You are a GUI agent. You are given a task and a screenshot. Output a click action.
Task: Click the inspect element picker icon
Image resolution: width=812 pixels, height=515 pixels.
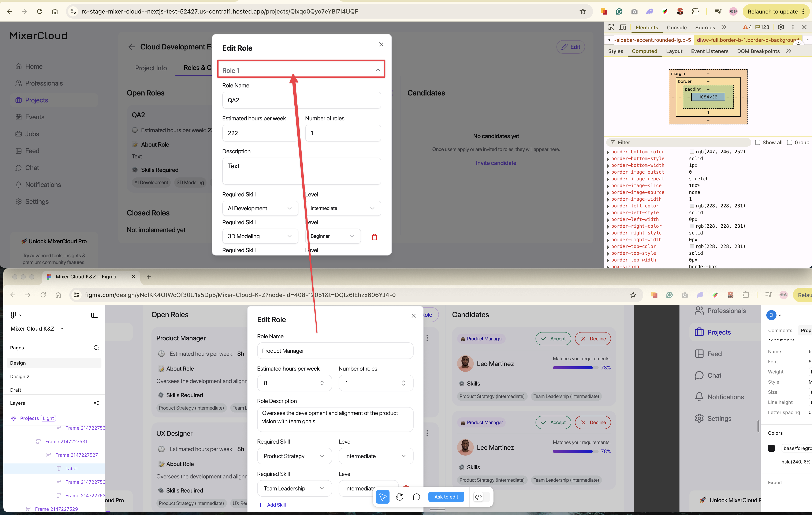point(611,27)
